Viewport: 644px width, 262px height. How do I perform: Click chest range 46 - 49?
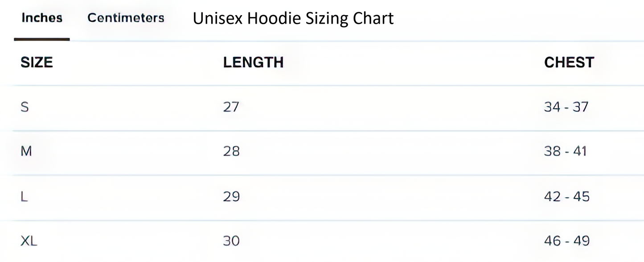566,241
